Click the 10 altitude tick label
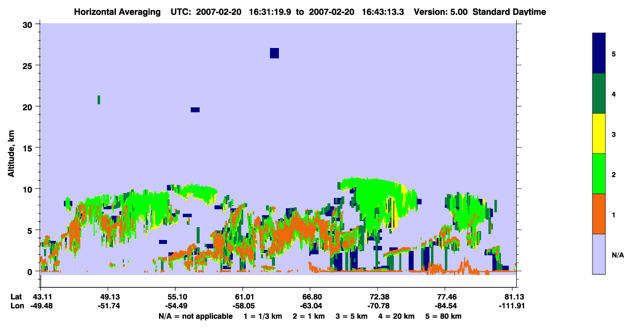Screen dimensions: 644x330 click(x=28, y=189)
